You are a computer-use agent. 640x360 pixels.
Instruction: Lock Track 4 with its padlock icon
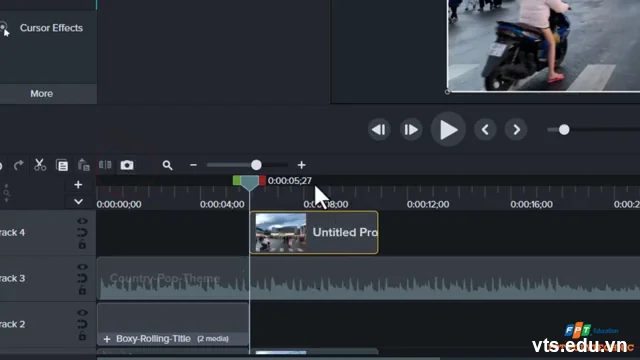coord(82,244)
